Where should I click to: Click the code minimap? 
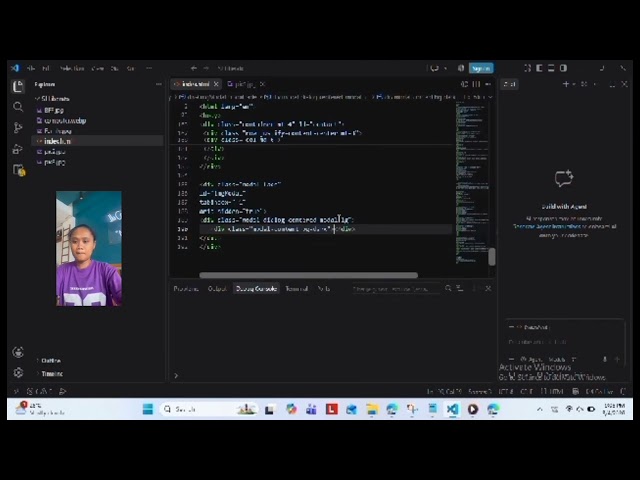click(471, 184)
